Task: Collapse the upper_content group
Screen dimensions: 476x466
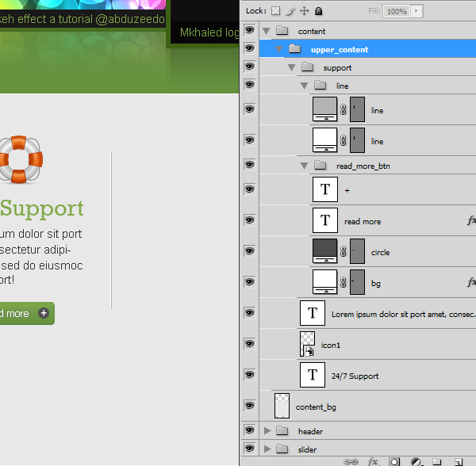Action: coord(278,49)
